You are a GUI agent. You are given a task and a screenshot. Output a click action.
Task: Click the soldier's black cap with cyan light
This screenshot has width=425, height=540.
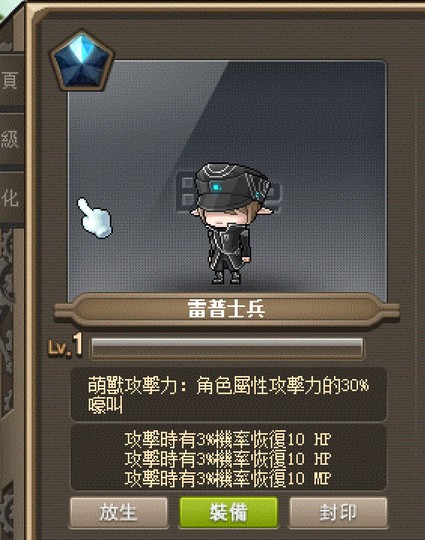tap(232, 186)
